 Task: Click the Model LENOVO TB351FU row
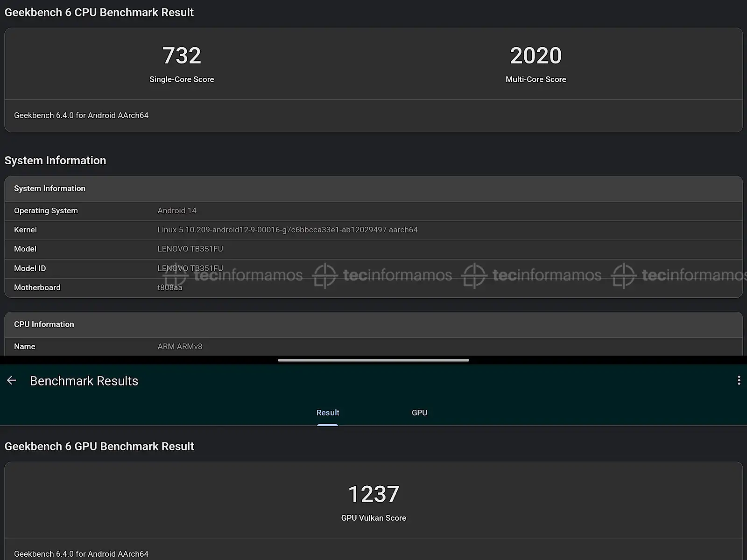(x=373, y=249)
